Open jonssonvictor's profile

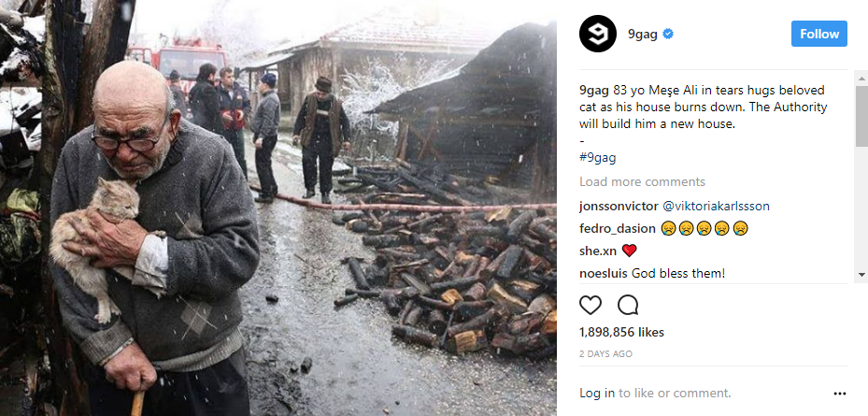[619, 206]
